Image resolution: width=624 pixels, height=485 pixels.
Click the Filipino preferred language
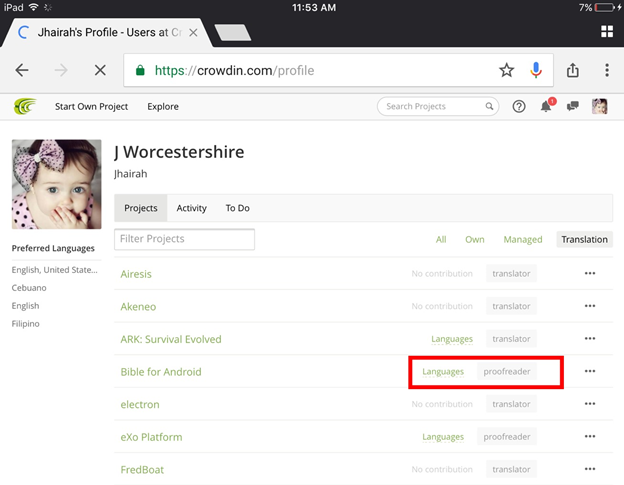click(25, 324)
